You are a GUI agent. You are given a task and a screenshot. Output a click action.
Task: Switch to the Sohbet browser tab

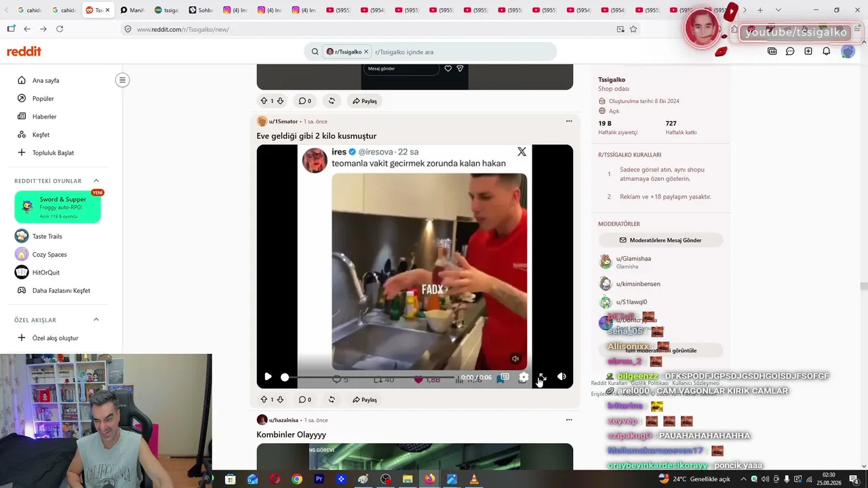tap(201, 10)
